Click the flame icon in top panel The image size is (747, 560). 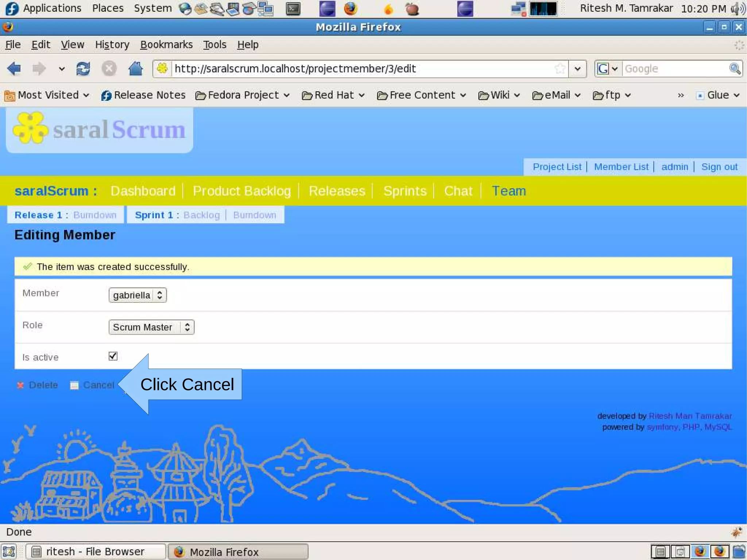pyautogui.click(x=389, y=9)
